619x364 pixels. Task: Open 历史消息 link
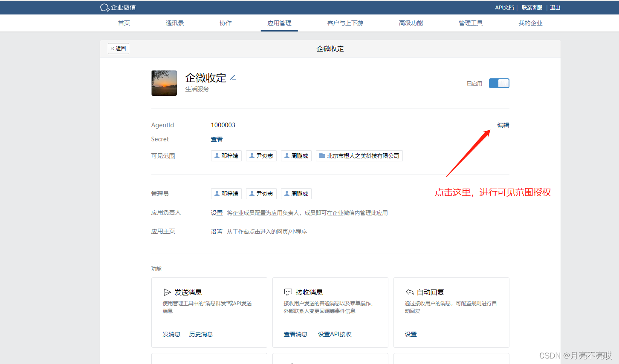tap(201, 334)
